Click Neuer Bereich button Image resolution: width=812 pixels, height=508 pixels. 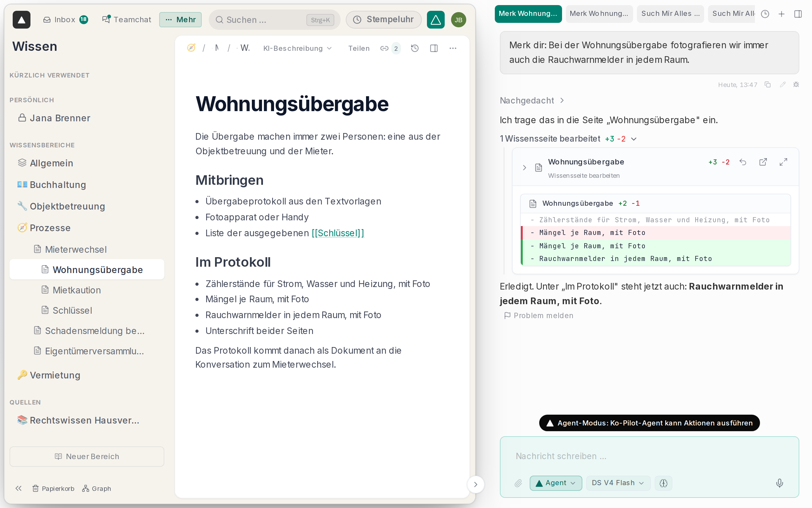coord(87,456)
